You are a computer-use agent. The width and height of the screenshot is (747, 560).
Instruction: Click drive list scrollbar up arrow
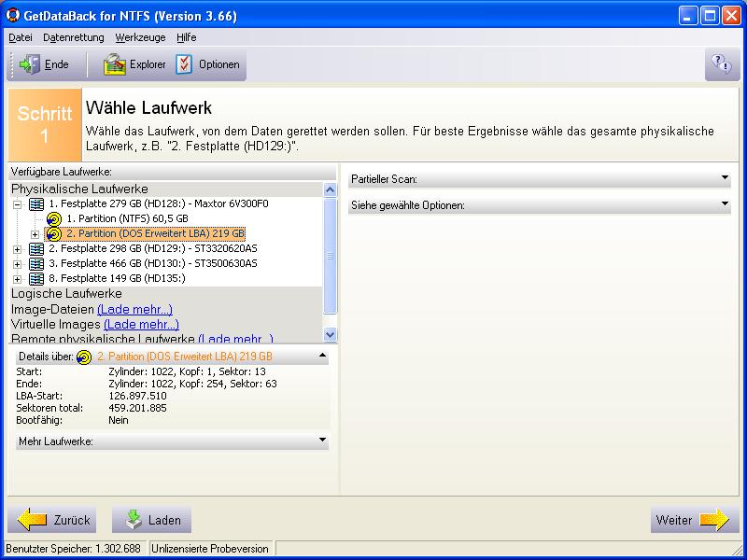(x=331, y=190)
